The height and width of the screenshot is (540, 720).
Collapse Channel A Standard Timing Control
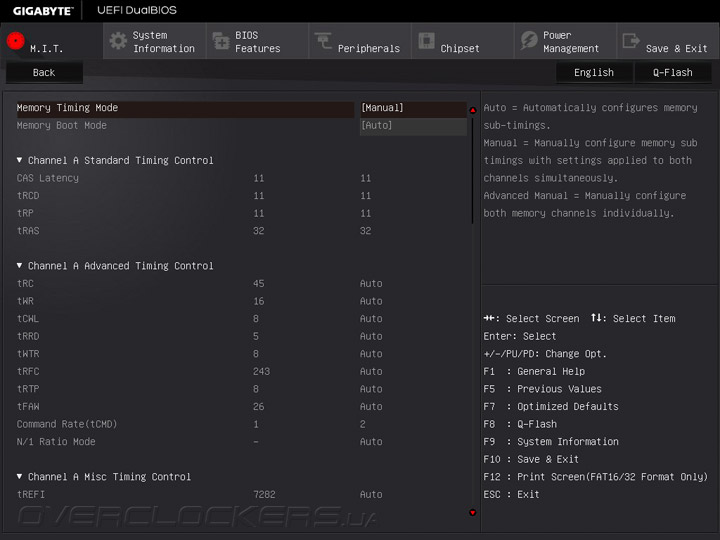coord(20,160)
